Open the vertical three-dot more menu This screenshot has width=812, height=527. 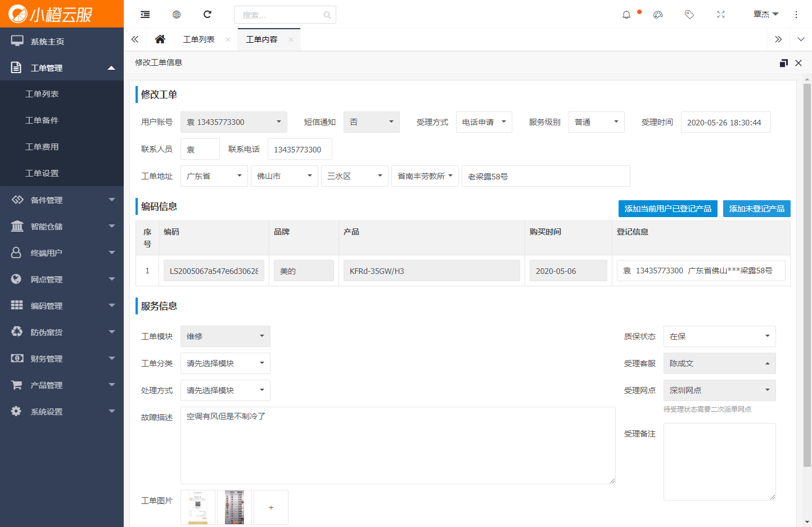coord(796,15)
